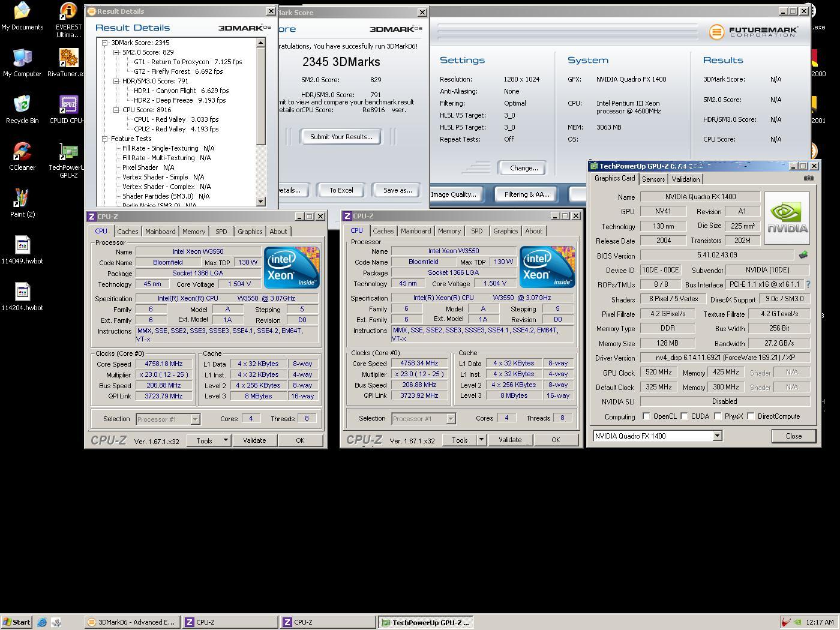Click Submit Your Results button
The height and width of the screenshot is (630, 840).
point(341,137)
